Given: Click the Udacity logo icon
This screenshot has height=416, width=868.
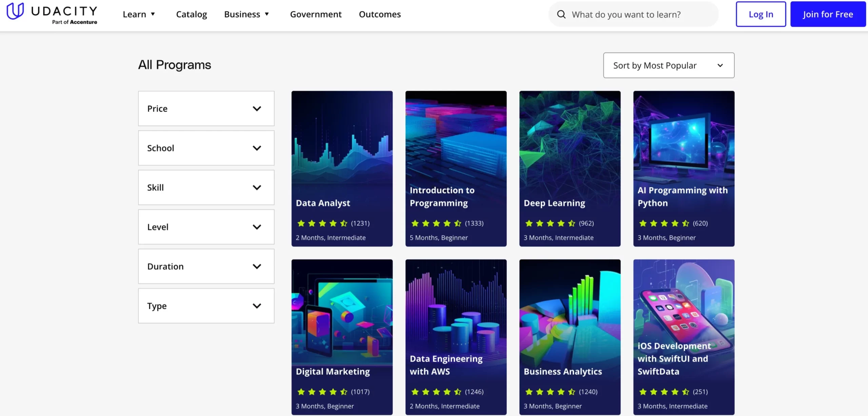Looking at the screenshot, I should 15,11.
